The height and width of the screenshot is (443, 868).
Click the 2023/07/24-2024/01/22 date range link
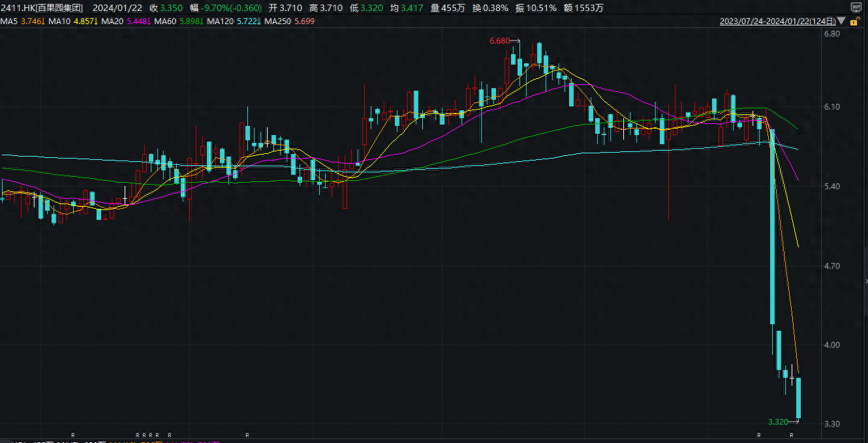[x=777, y=21]
